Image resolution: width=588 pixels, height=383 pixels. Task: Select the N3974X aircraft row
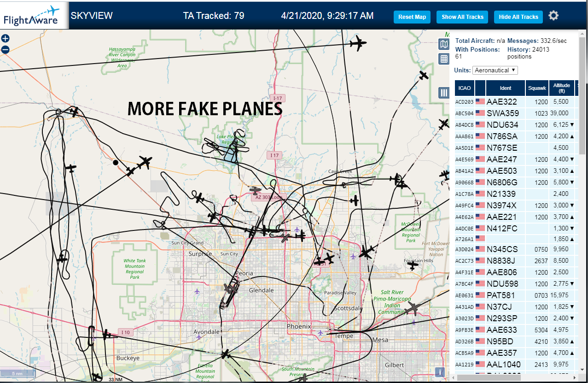tap(516, 206)
